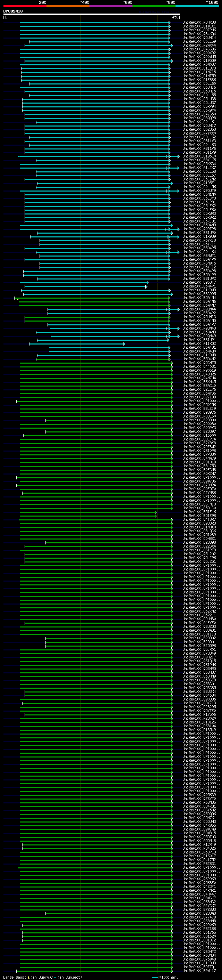Open the UniRef100_P62631 hit

coord(199,864)
